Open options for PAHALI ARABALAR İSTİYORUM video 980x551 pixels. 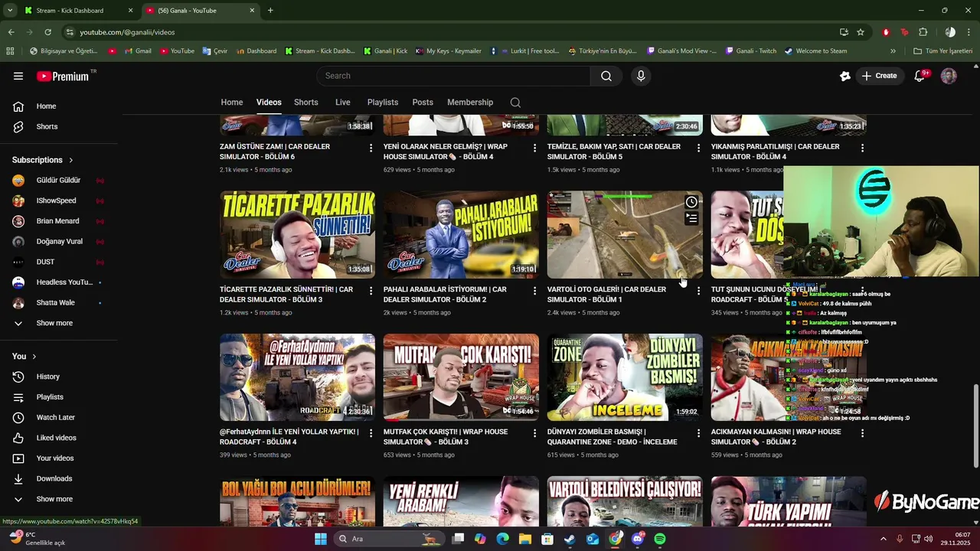[x=534, y=291]
